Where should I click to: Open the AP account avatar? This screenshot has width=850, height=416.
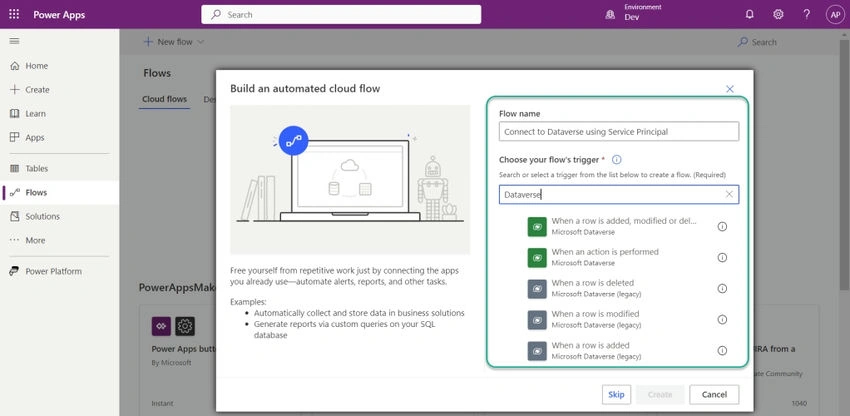point(835,15)
